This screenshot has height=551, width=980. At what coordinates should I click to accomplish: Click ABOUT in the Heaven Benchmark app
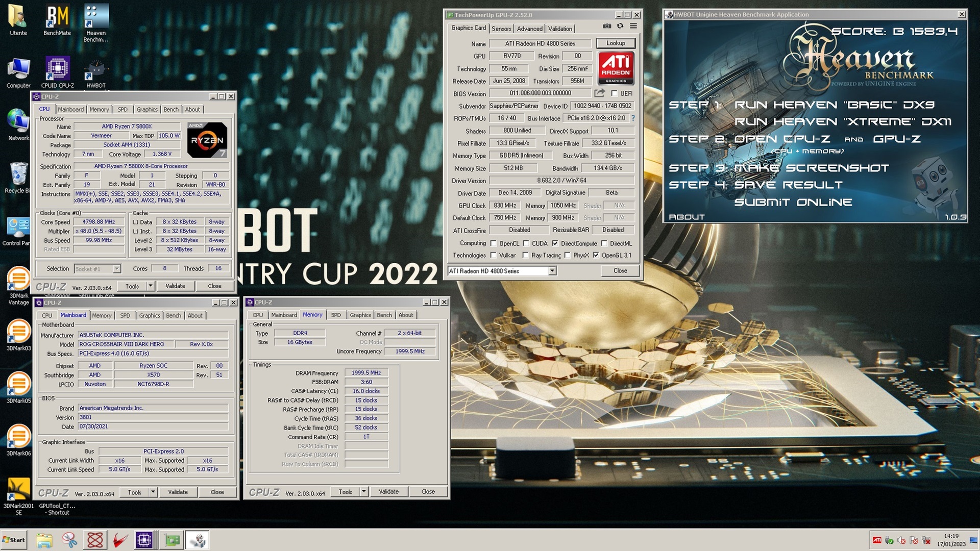pos(687,217)
